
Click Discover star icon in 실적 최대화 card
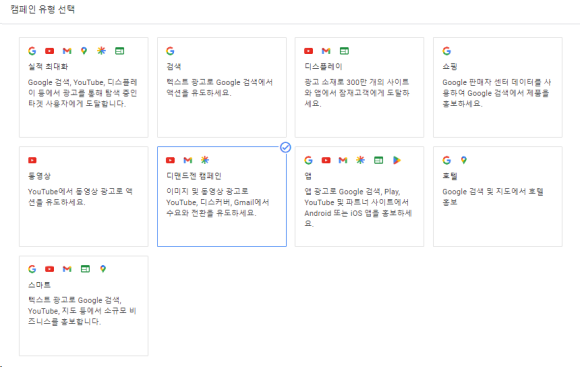tap(101, 51)
